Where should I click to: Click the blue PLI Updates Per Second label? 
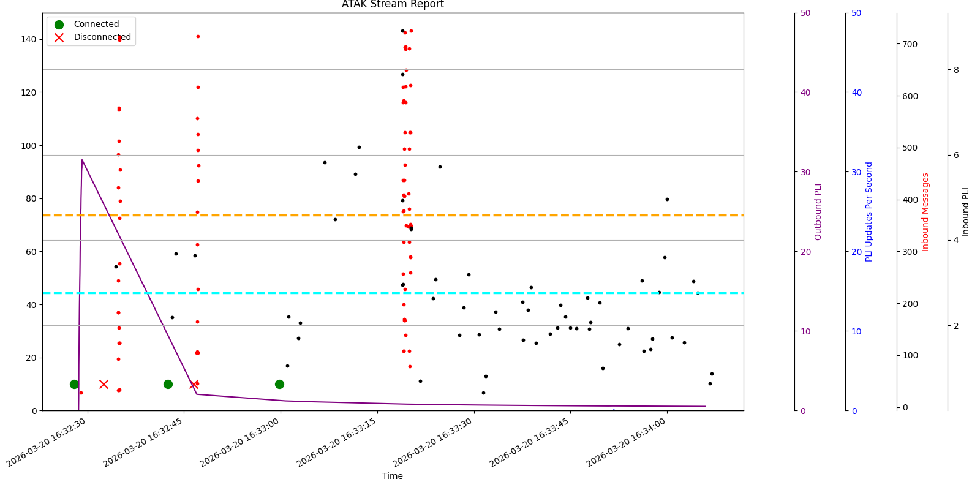[869, 211]
